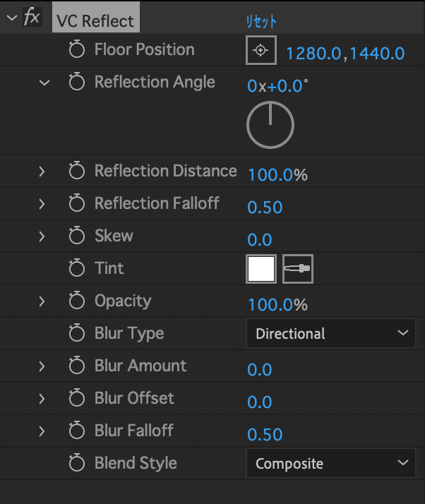Open the Blend Style Composite dropdown
The image size is (425, 504).
point(331,463)
